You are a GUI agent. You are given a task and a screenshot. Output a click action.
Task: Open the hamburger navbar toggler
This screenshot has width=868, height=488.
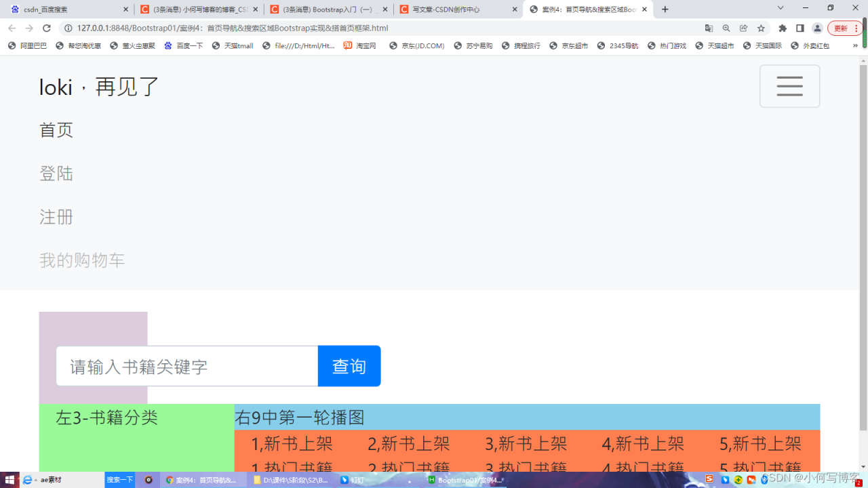tap(789, 86)
